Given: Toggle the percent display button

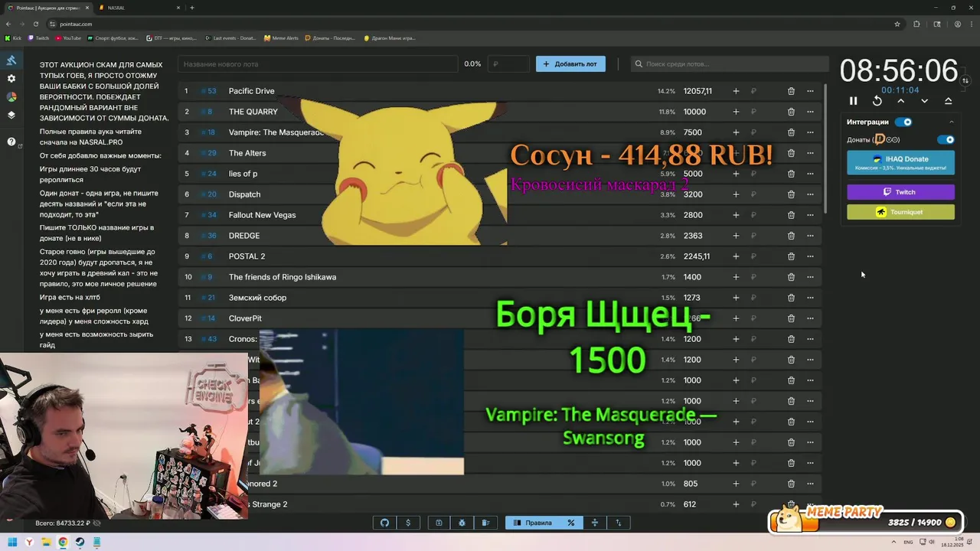Looking at the screenshot, I should [570, 523].
